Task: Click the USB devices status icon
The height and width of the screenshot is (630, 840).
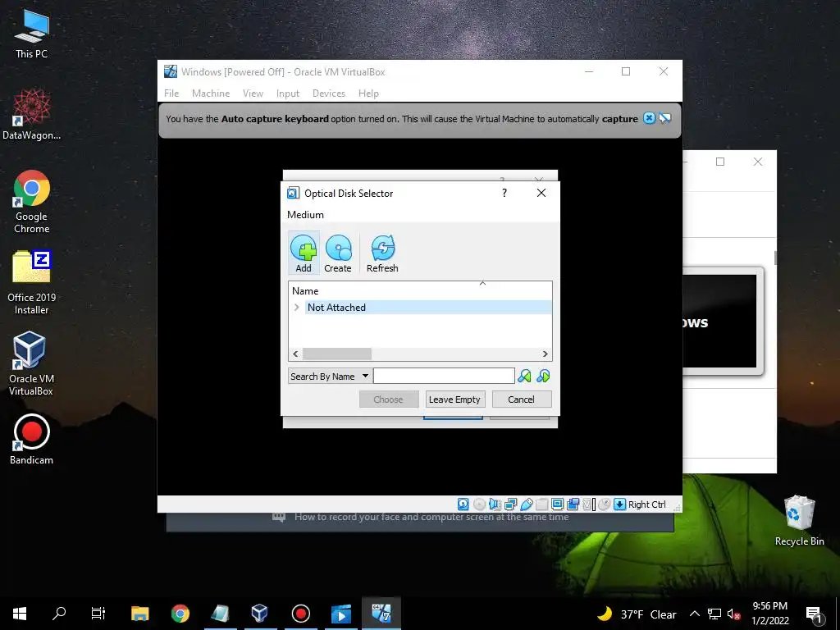Action: pos(526,504)
